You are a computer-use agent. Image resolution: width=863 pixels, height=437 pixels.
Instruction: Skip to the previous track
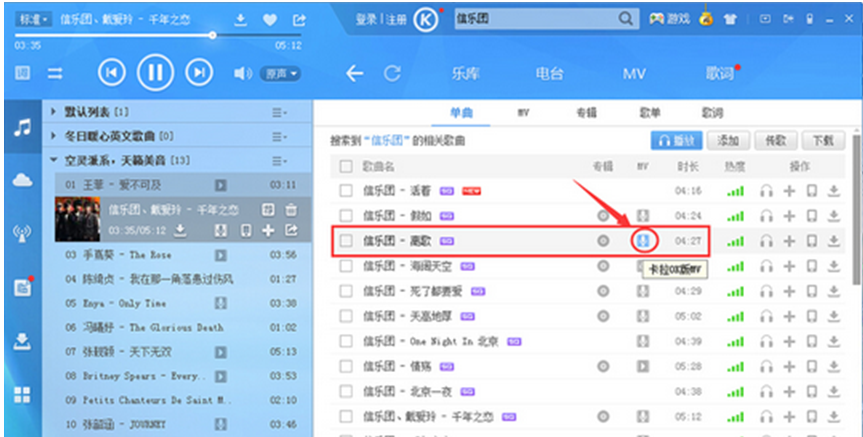point(112,73)
